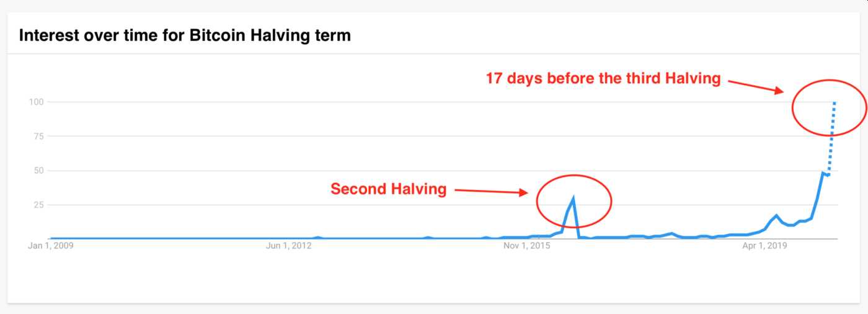Click the top of the dotted forecast line

(x=835, y=102)
